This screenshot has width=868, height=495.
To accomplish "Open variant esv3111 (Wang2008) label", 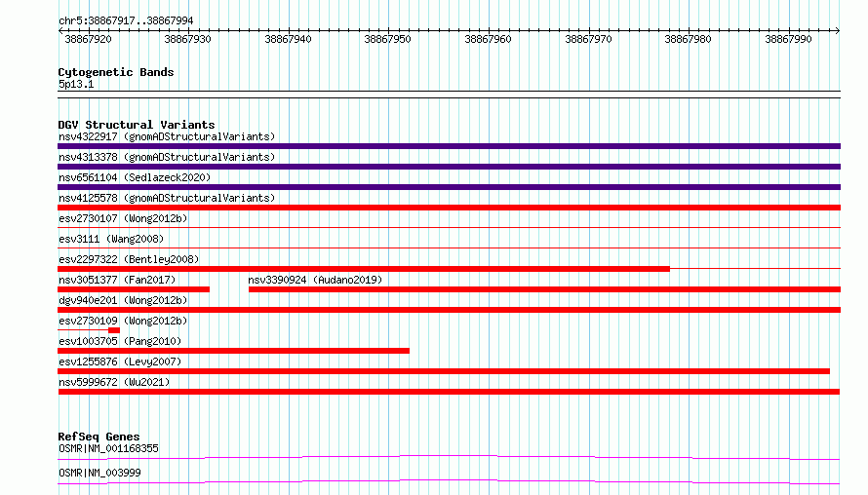I will point(111,239).
